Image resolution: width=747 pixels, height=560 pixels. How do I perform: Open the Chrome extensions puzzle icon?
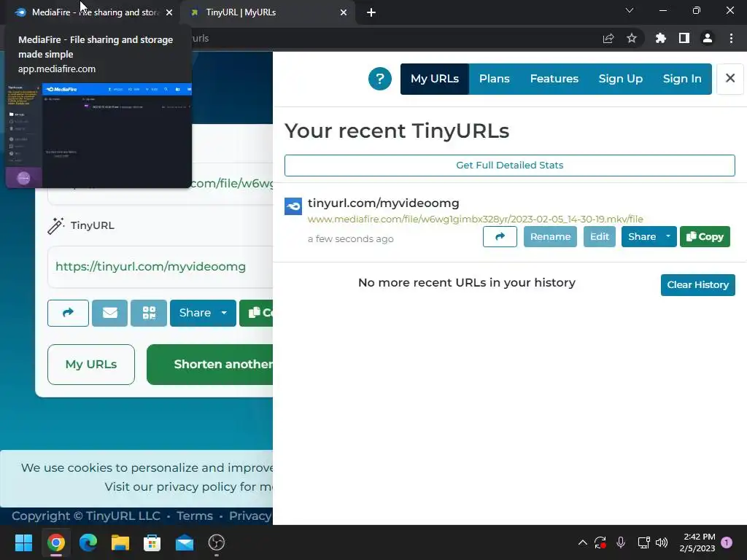(x=660, y=39)
